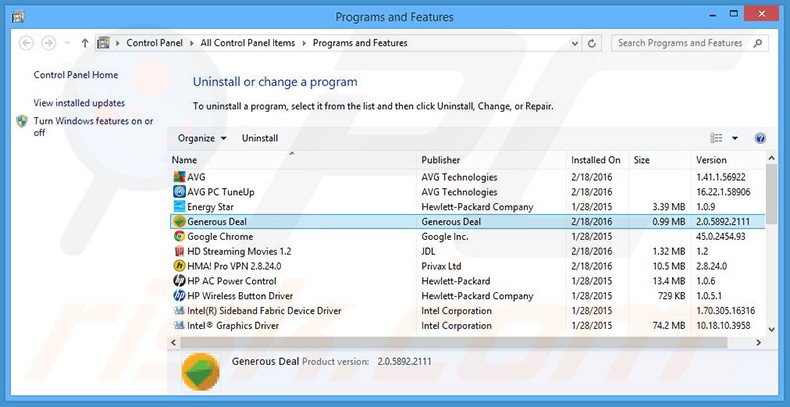The image size is (790, 407).
Task: Sort by the Publisher column header
Action: (x=492, y=160)
